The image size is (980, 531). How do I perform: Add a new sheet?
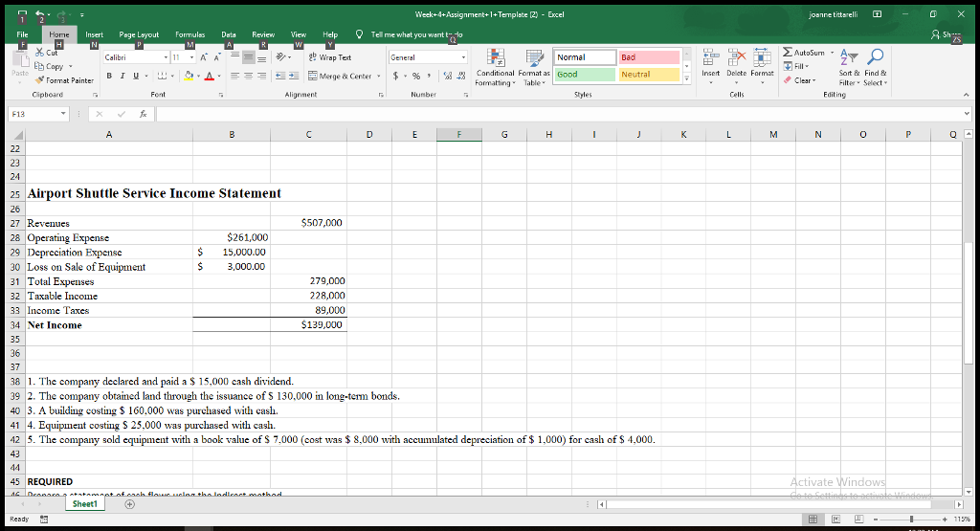[129, 504]
